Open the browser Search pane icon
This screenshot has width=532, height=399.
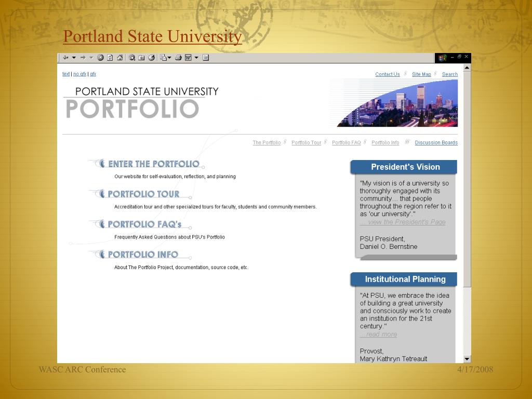(132, 58)
